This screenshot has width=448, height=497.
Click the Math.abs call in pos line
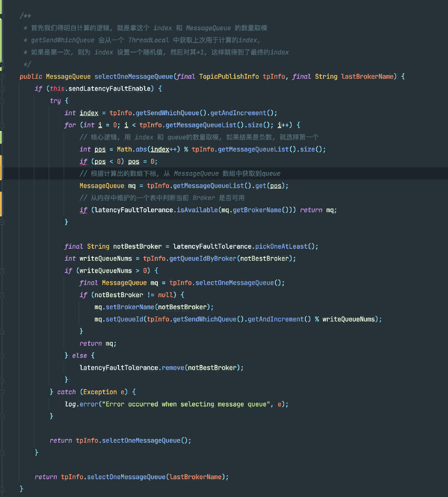131,149
